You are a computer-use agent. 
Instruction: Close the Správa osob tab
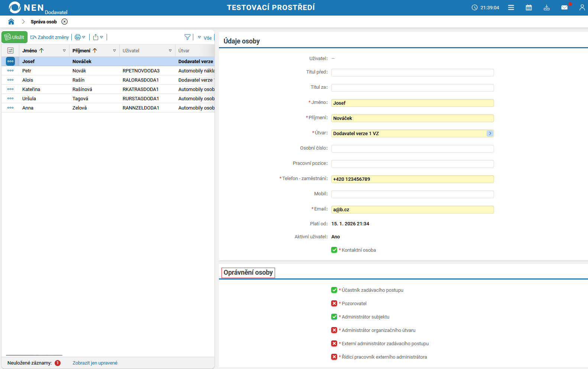click(65, 22)
